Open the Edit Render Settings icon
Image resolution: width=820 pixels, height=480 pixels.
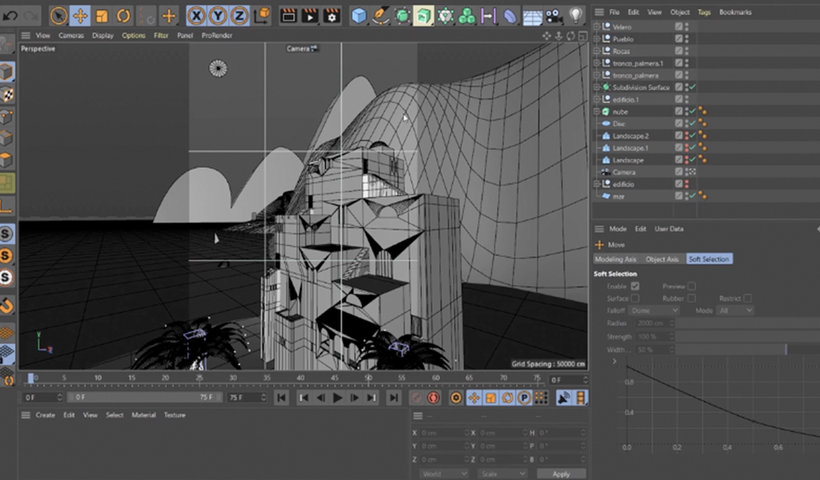click(333, 15)
